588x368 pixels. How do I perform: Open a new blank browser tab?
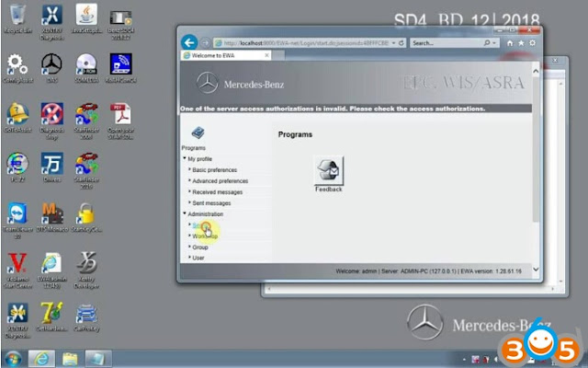click(277, 55)
